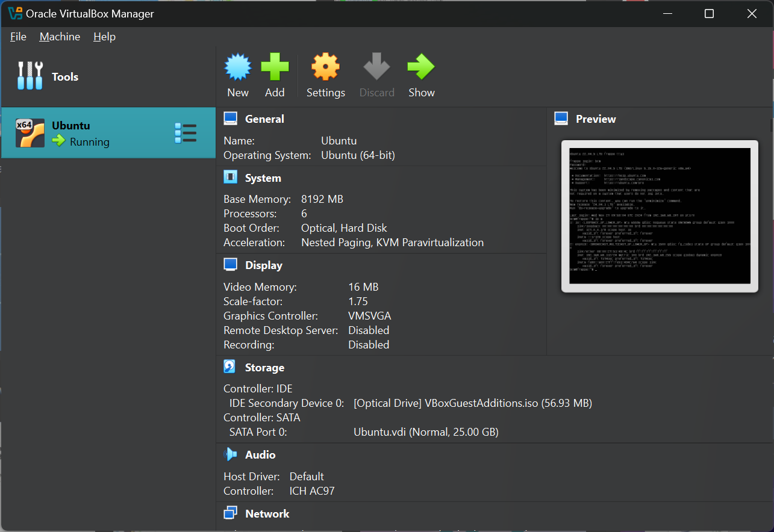Select the Ubuntu entry in machine list
The image size is (774, 532).
point(108,133)
